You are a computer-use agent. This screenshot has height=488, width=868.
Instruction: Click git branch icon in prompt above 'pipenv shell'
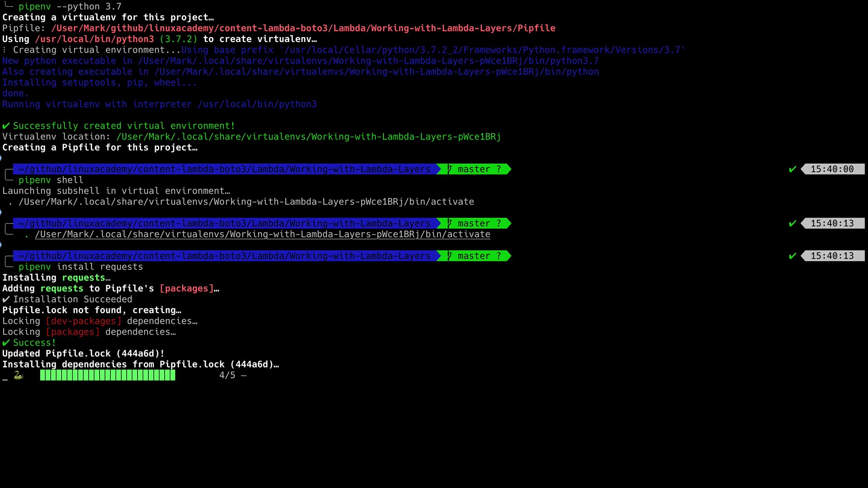[449, 169]
